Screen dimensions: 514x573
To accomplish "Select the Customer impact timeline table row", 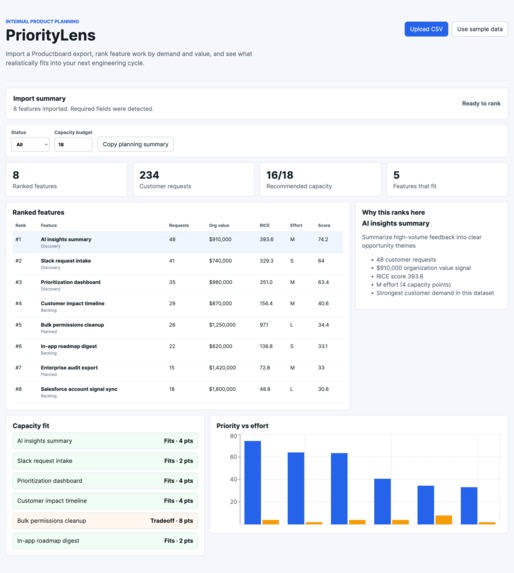I will [178, 306].
